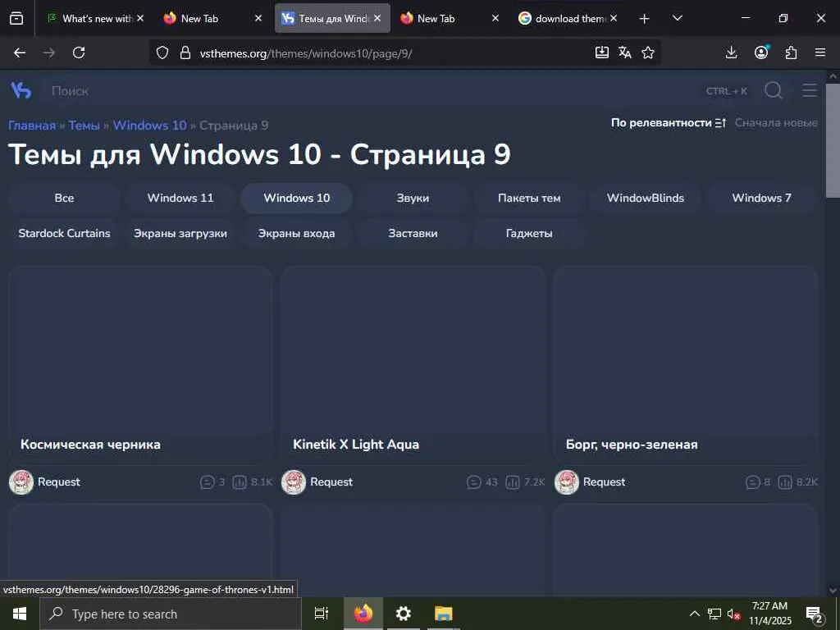The width and height of the screenshot is (840, 630).
Task: Open Settings gear on taskbar
Action: tap(403, 614)
